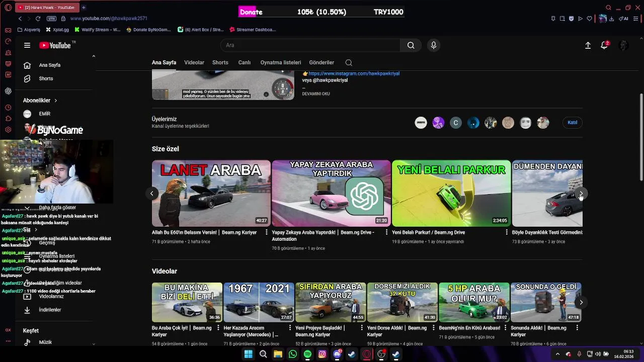Switch to Oynatma listeleri tab
The image size is (644, 362).
[x=281, y=63]
